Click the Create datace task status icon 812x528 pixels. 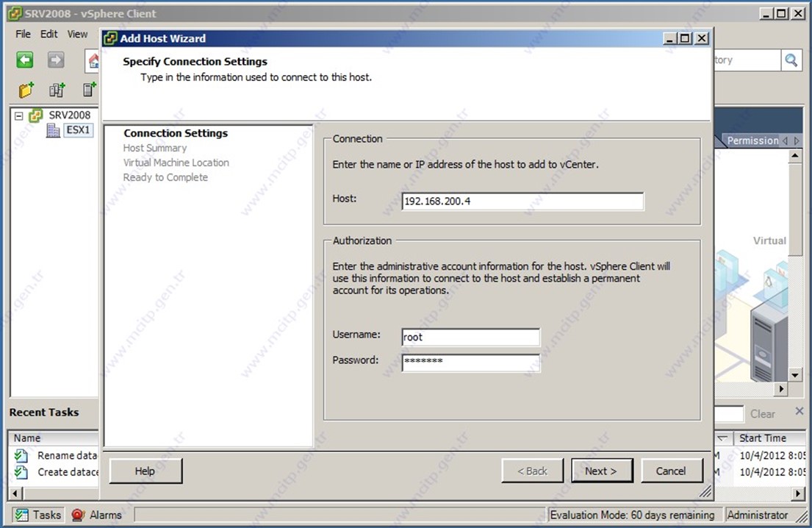pyautogui.click(x=21, y=472)
